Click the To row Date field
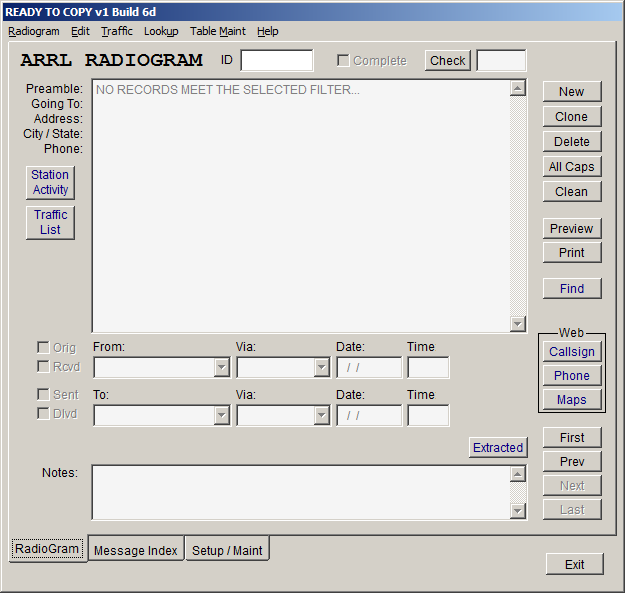Screen dimensions: 625x593 [369, 416]
